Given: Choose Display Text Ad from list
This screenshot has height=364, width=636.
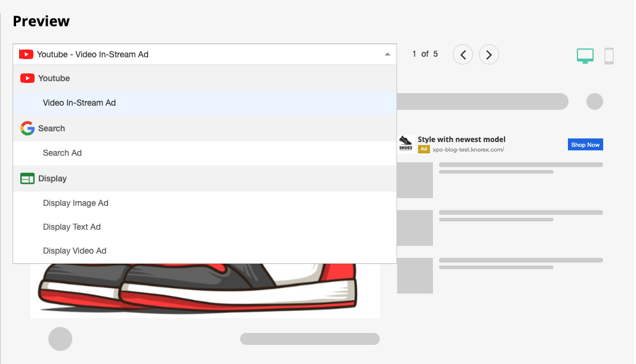Looking at the screenshot, I should pyautogui.click(x=72, y=227).
